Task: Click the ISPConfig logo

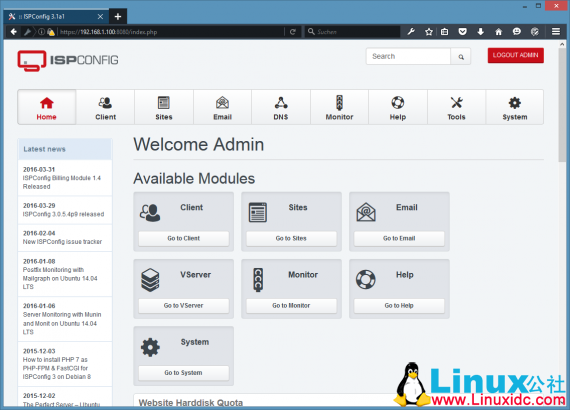Action: point(68,60)
